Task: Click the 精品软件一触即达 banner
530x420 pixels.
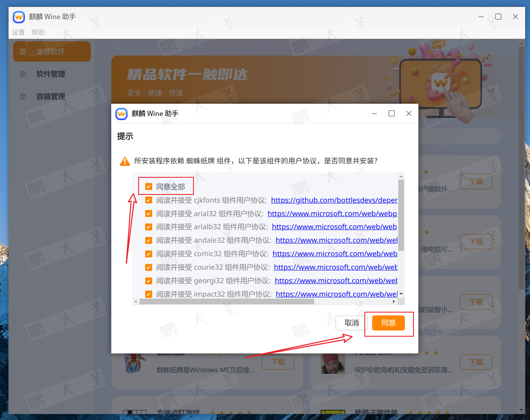Action: coord(306,80)
